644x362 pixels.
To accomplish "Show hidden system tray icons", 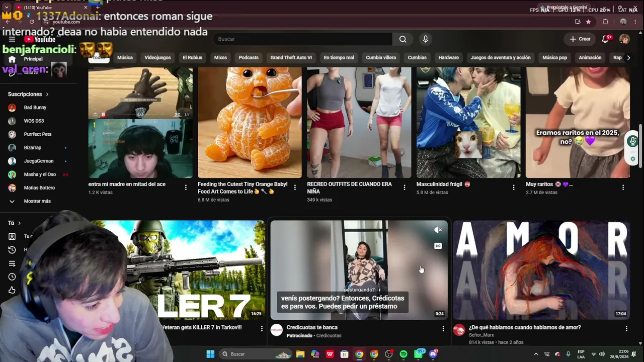I will point(536,354).
